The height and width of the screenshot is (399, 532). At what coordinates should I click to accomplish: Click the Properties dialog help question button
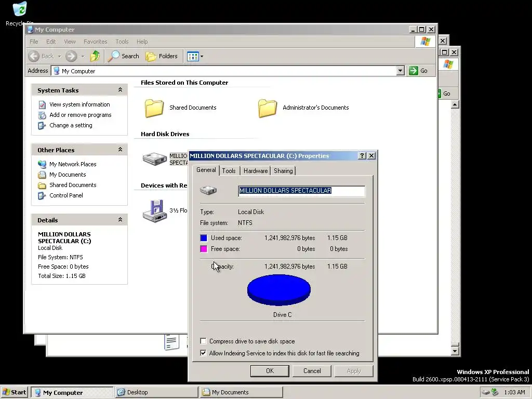(362, 155)
